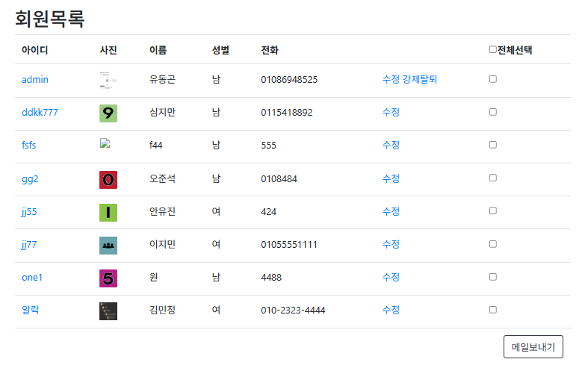Image resolution: width=588 pixels, height=368 pixels.
Task: Click the teal group icon photo for jj77
Action: pos(108,246)
